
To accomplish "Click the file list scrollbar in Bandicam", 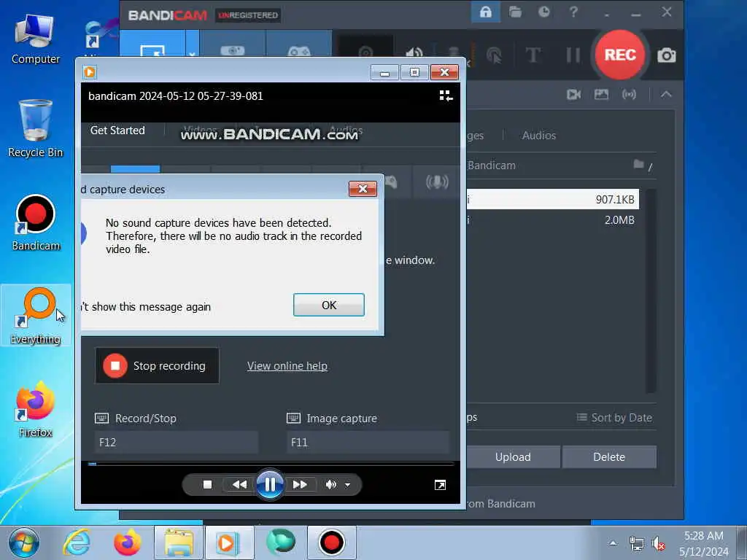I will (651, 290).
